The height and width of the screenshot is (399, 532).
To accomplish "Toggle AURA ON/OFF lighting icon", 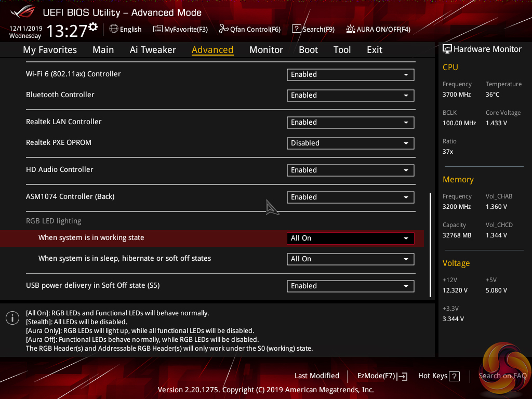I will tap(351, 29).
